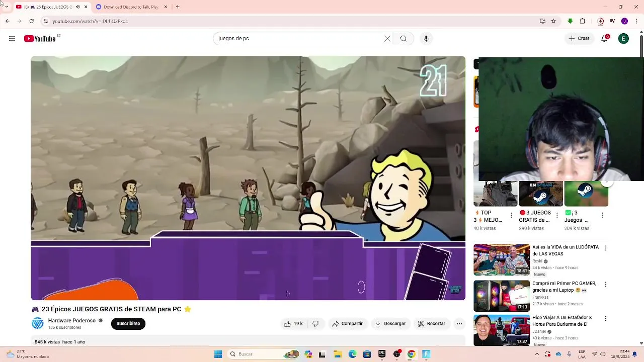Show hidden system tray icons chevron

pos(537,354)
